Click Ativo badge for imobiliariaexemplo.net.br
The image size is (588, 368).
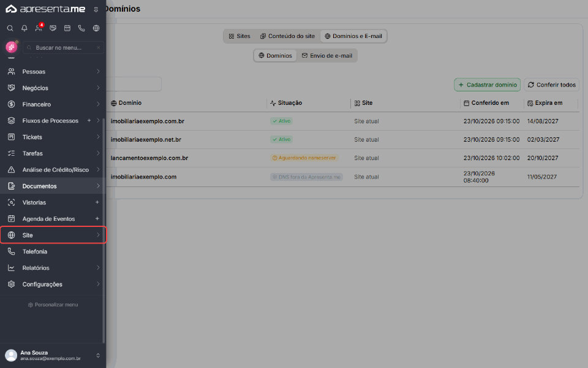[281, 139]
